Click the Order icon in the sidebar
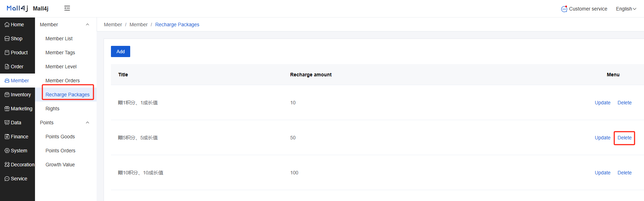This screenshot has width=644, height=201. [x=7, y=67]
